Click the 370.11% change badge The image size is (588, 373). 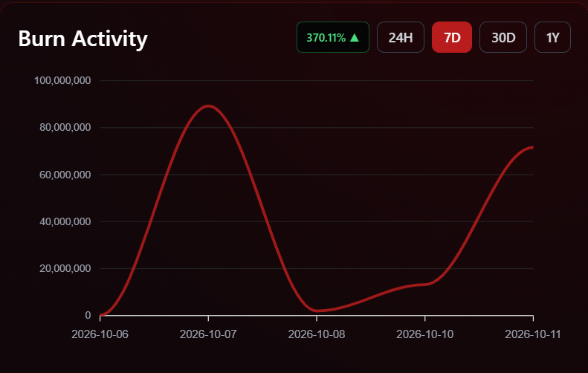pos(333,37)
